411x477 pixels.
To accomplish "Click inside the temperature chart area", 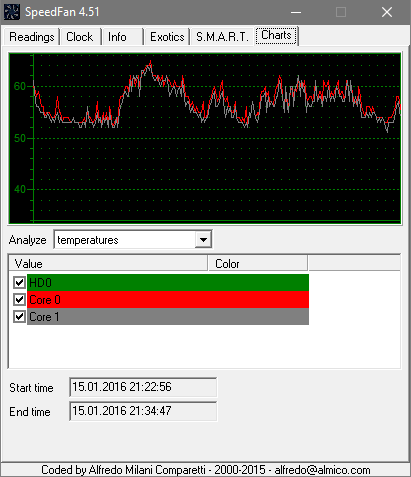I will [x=205, y=138].
